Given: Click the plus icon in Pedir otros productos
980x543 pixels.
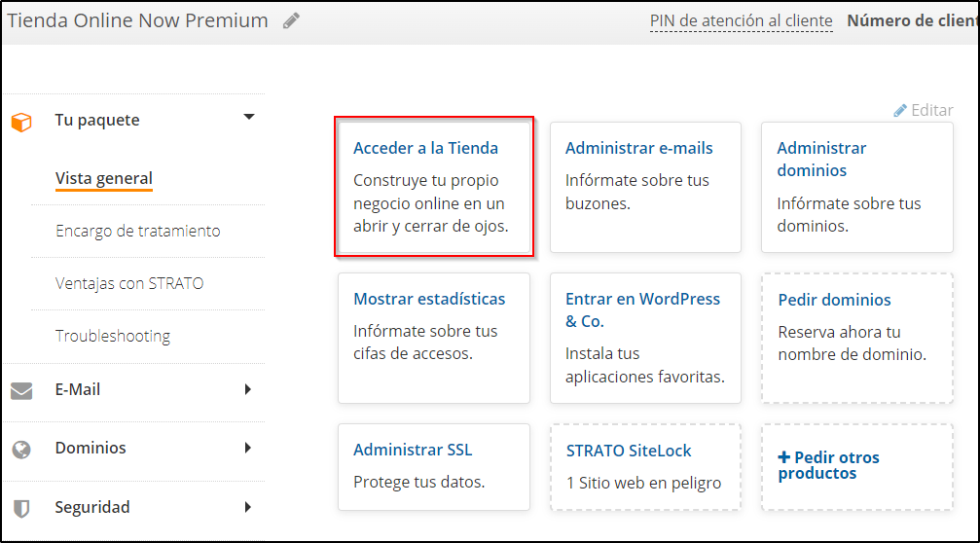Looking at the screenshot, I should click(x=783, y=457).
